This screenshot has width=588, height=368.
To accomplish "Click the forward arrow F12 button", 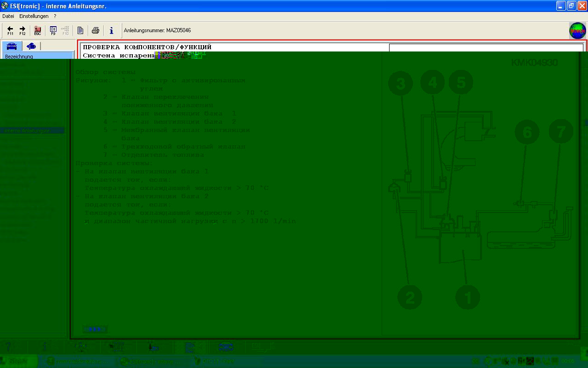I will click(23, 30).
